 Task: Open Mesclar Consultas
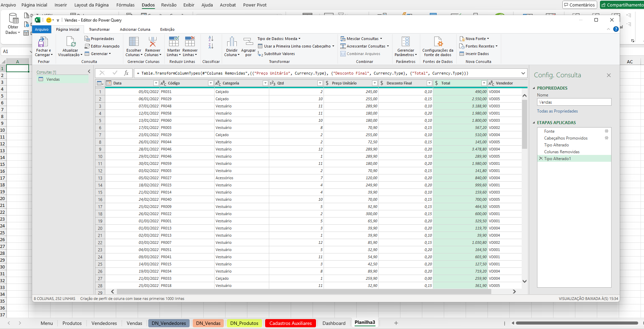click(361, 39)
